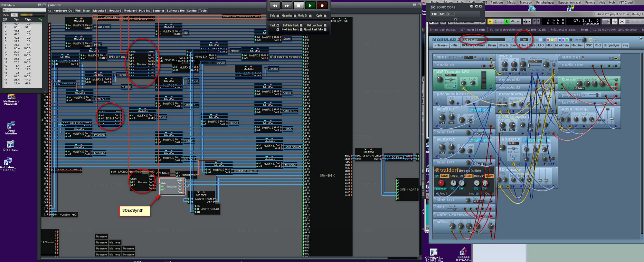The width and height of the screenshot is (644, 262).
Task: Open the OSC module category
Action: point(589,45)
